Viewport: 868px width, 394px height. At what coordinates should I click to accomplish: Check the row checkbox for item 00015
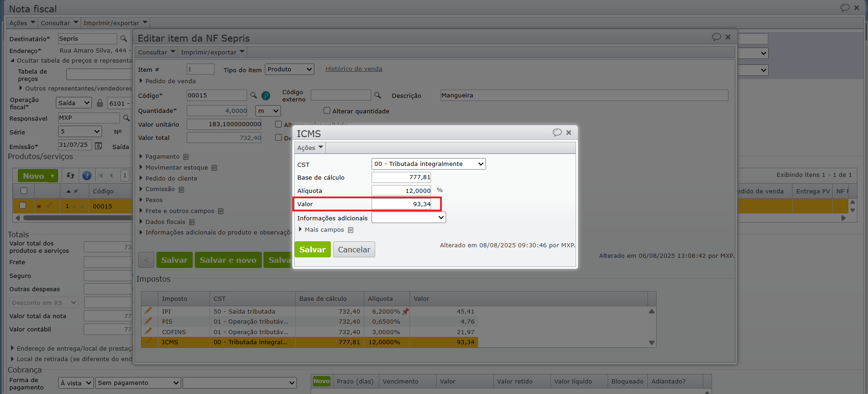pos(22,206)
